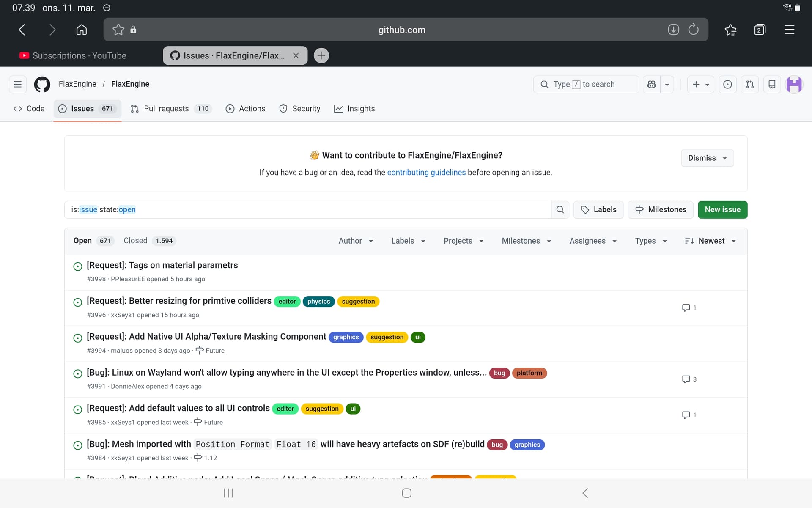Image resolution: width=812 pixels, height=508 pixels.
Task: Expand the Assignees filter dropdown
Action: coord(593,241)
